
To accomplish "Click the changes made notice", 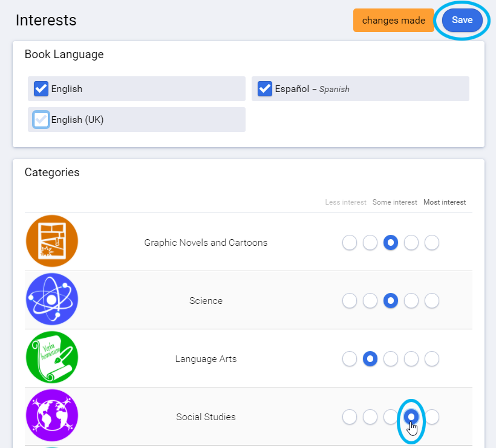I will [x=393, y=19].
